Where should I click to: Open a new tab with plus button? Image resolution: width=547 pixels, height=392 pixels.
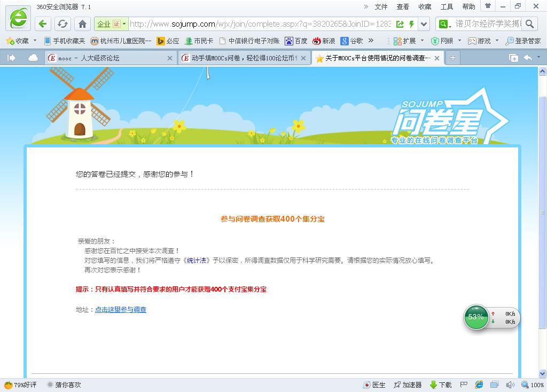pos(453,58)
